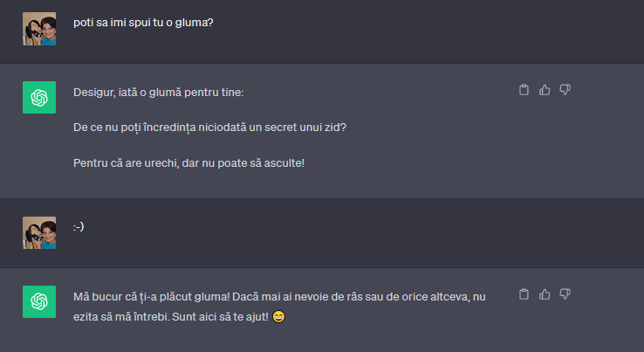The image size is (644, 352).
Task: Click the 'poti sa imi spui tu o gluma?' prompt
Action: pyautogui.click(x=143, y=22)
